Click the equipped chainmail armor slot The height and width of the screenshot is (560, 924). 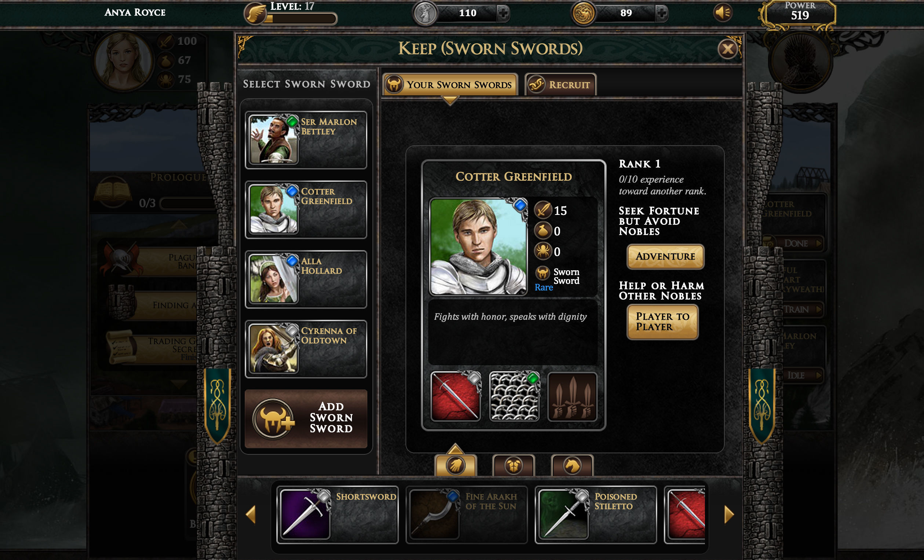point(514,396)
